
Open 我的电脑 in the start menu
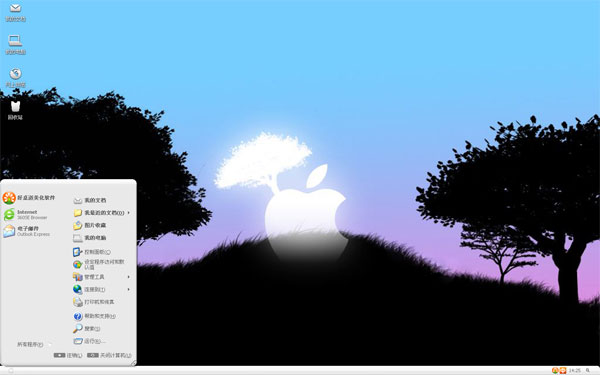[90, 238]
